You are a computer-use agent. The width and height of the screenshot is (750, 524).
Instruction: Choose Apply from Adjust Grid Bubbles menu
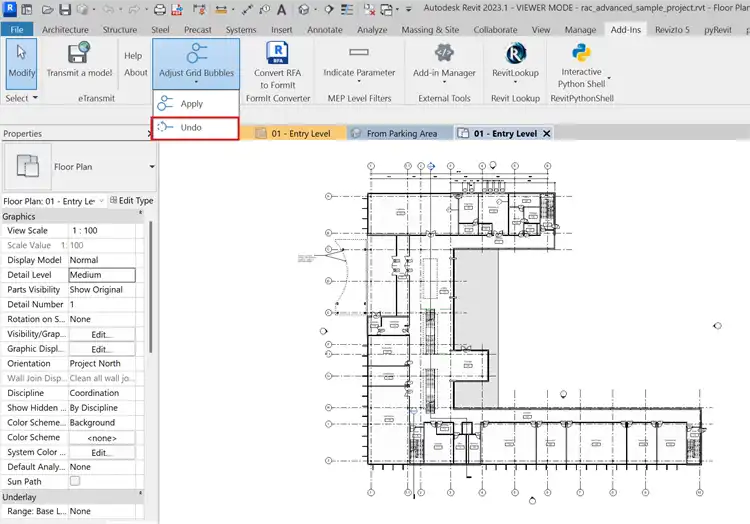coord(196,103)
